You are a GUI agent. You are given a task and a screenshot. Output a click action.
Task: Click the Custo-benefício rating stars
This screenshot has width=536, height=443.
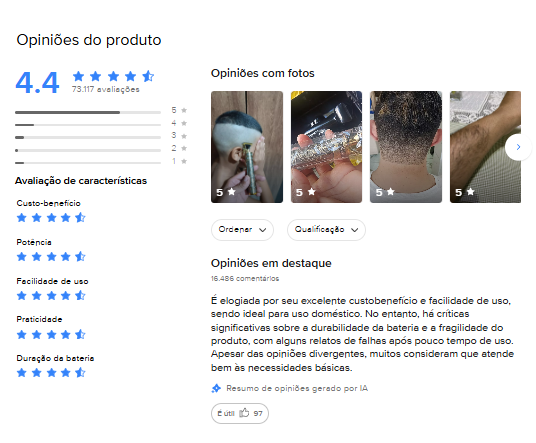coord(51,217)
